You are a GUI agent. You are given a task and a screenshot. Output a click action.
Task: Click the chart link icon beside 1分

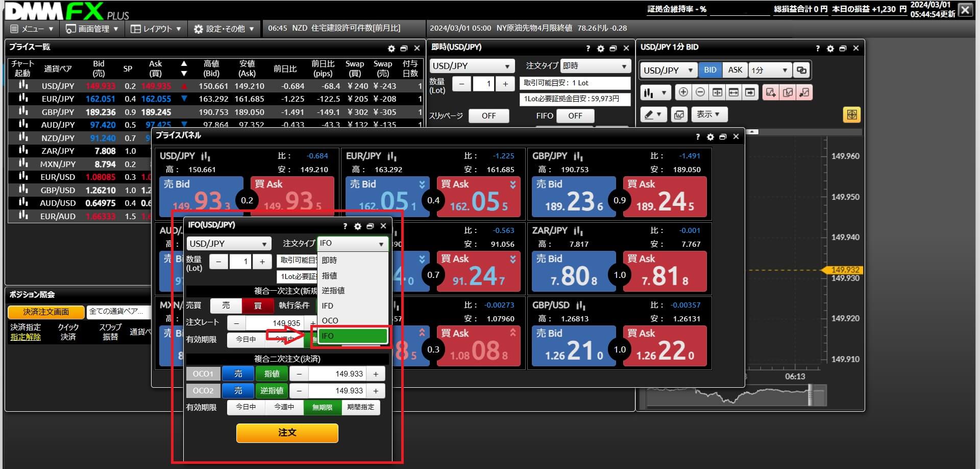click(x=801, y=70)
